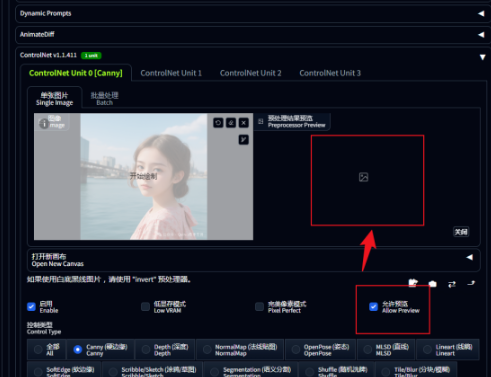Click the Dynamic Prompts title text
The width and height of the screenshot is (491, 377).
pos(45,13)
